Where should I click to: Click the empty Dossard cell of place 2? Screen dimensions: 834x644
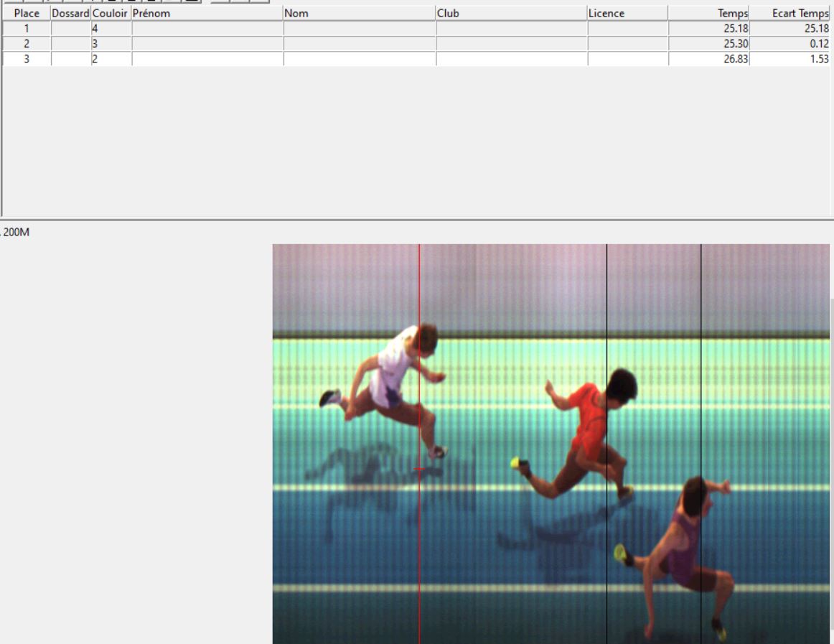pos(71,44)
